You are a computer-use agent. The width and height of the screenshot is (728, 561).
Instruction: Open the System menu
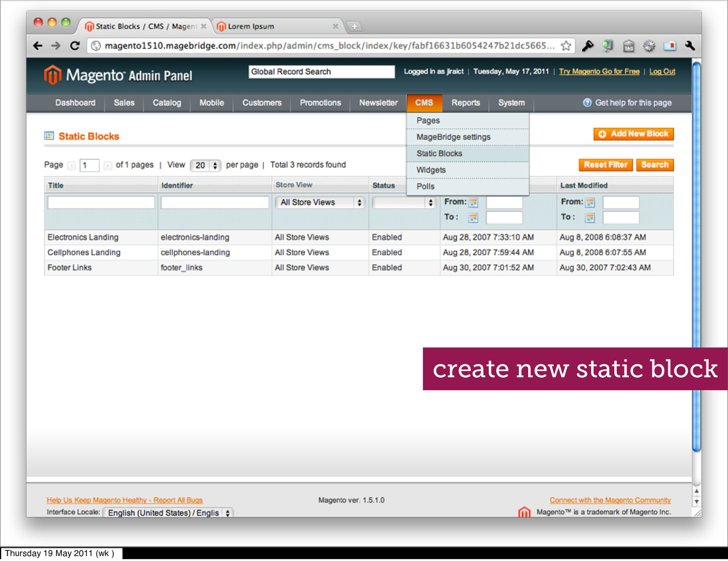(x=511, y=103)
